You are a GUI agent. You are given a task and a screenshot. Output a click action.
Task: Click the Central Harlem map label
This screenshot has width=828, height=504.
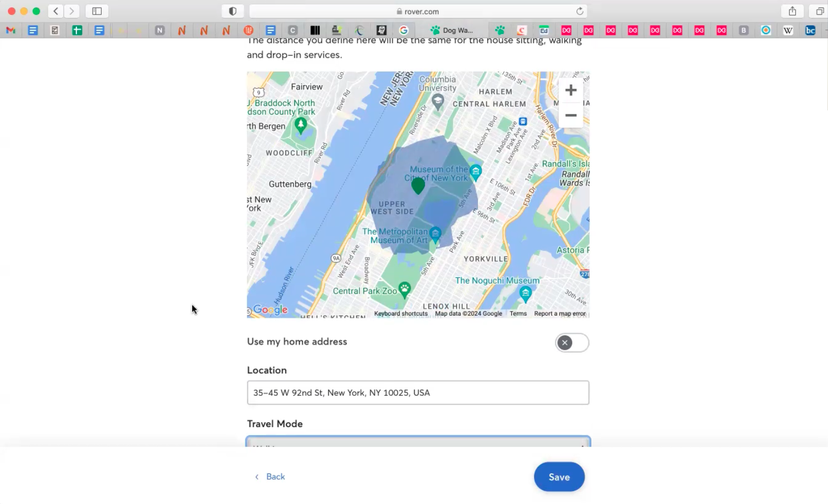[x=489, y=104]
